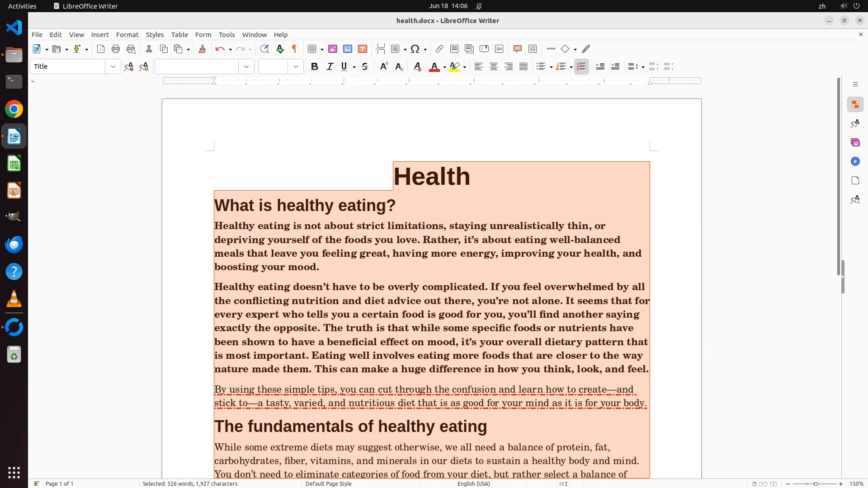Click Default Page Style in status bar
Image resolution: width=868 pixels, height=488 pixels.
click(x=328, y=484)
